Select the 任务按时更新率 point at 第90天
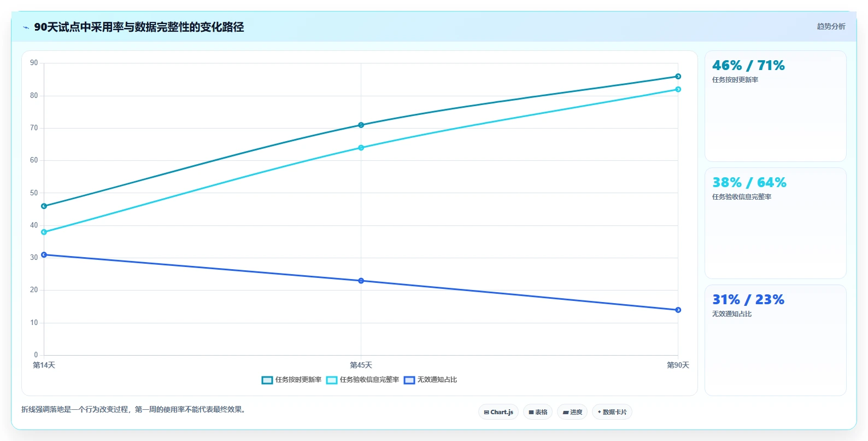The width and height of the screenshot is (868, 441). 678,77
